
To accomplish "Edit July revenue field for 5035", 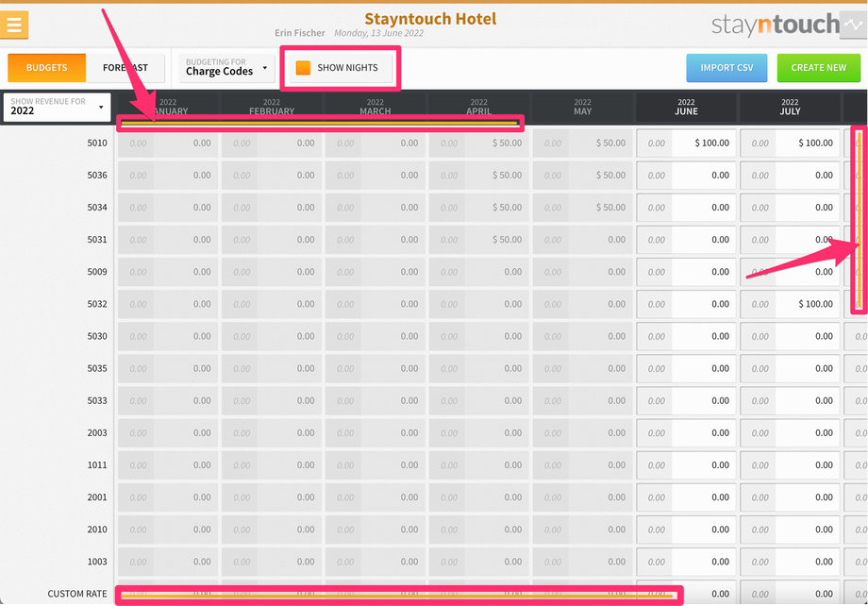I will (x=808, y=368).
